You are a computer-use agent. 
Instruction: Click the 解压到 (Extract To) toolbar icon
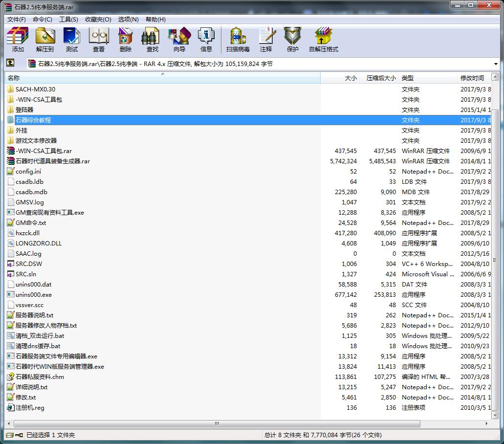tap(45, 36)
